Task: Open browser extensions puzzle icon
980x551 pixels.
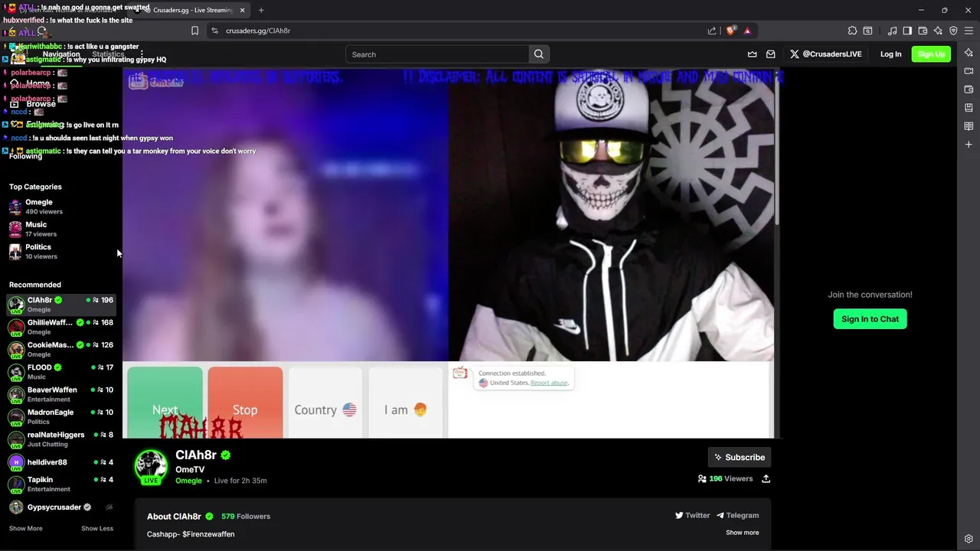Action: click(x=852, y=31)
